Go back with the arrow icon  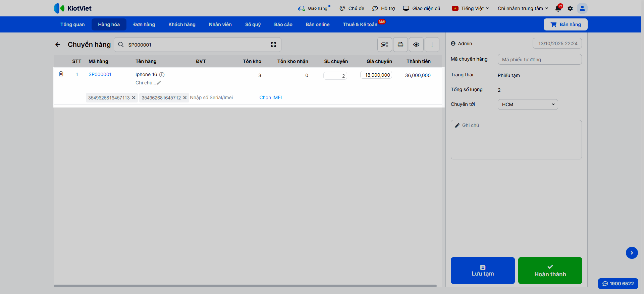58,45
